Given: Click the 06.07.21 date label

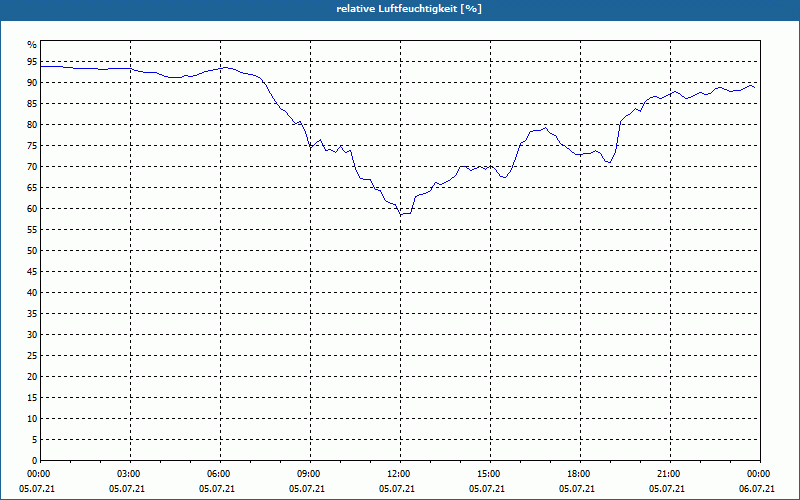Looking at the screenshot, I should [757, 489].
